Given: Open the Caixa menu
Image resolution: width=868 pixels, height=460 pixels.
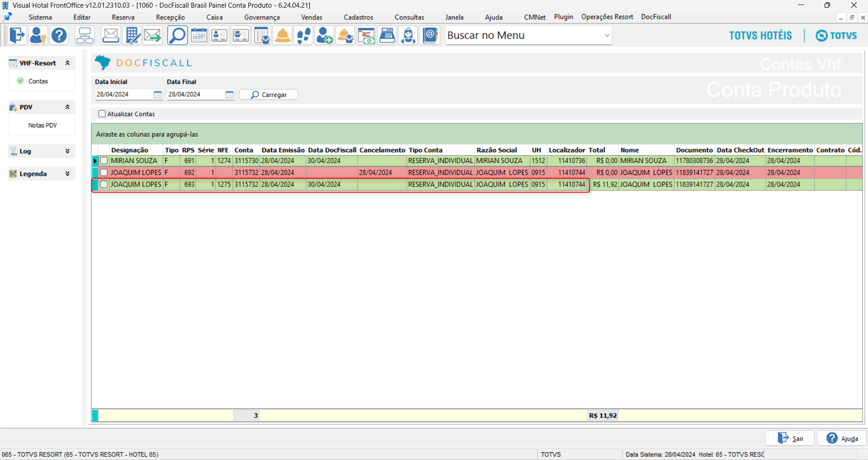Looking at the screenshot, I should [214, 17].
